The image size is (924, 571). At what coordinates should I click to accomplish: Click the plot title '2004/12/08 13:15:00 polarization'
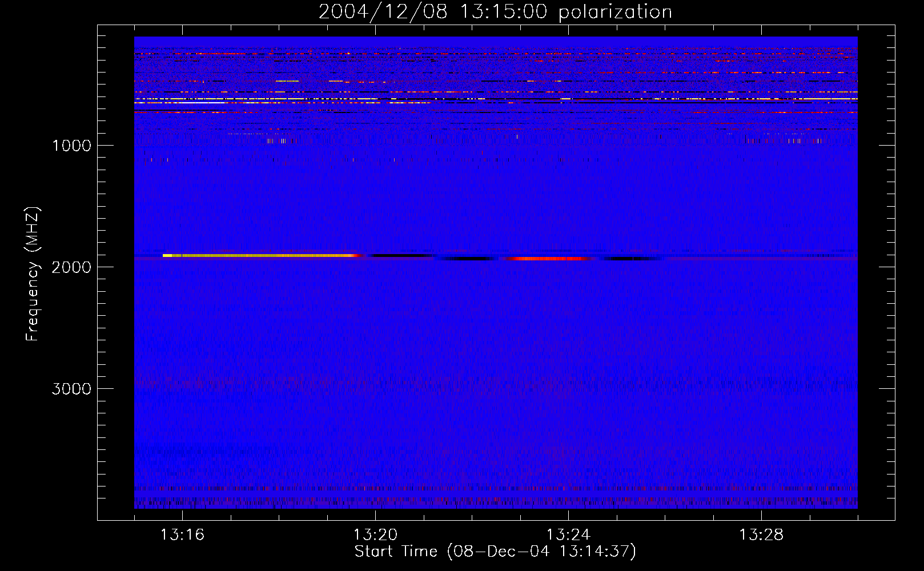pos(495,11)
